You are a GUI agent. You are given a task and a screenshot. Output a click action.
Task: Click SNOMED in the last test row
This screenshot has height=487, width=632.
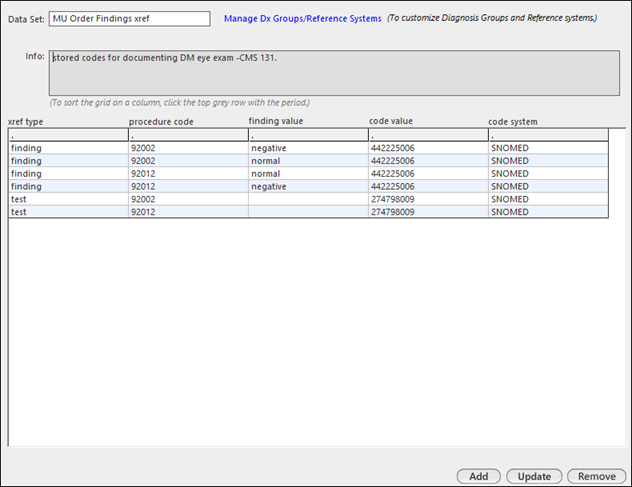tap(548, 212)
